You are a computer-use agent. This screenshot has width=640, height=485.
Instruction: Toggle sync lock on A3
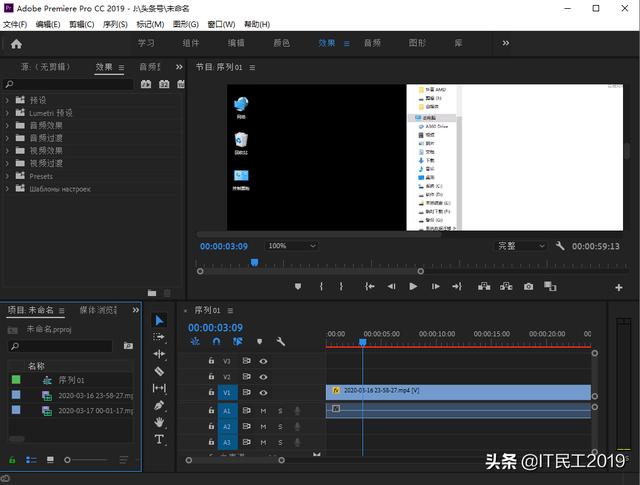[247, 442]
